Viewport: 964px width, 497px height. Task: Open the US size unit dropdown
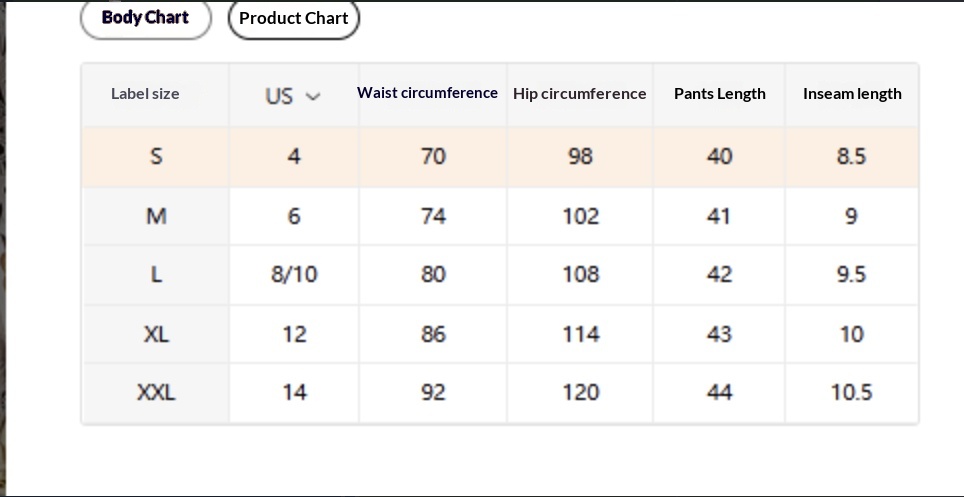pyautogui.click(x=292, y=96)
